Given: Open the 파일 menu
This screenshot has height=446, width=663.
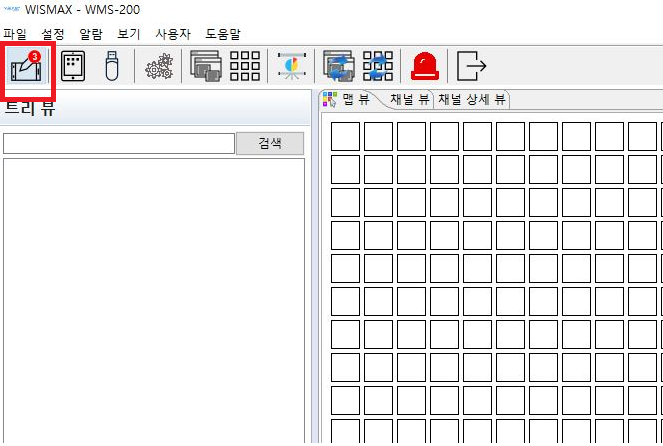Looking at the screenshot, I should click(x=15, y=33).
